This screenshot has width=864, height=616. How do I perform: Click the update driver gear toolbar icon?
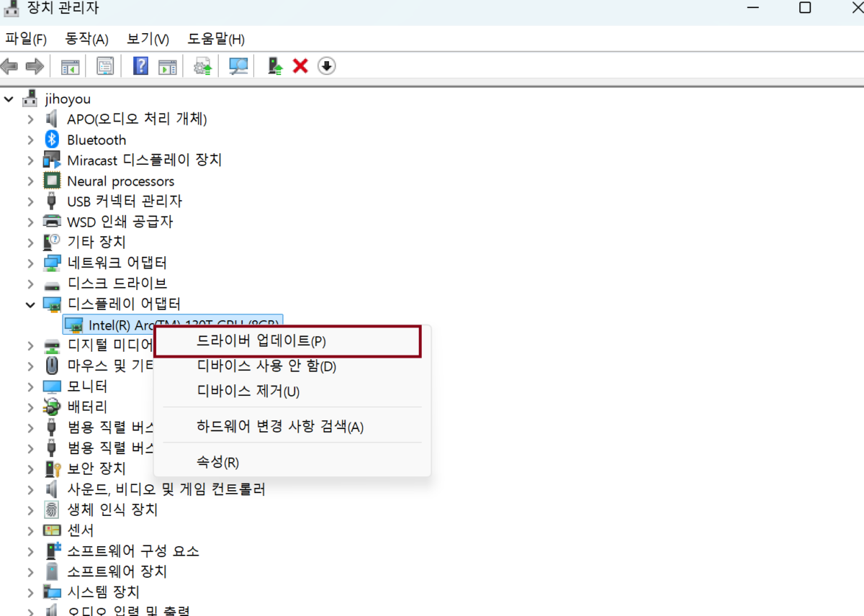point(203,67)
